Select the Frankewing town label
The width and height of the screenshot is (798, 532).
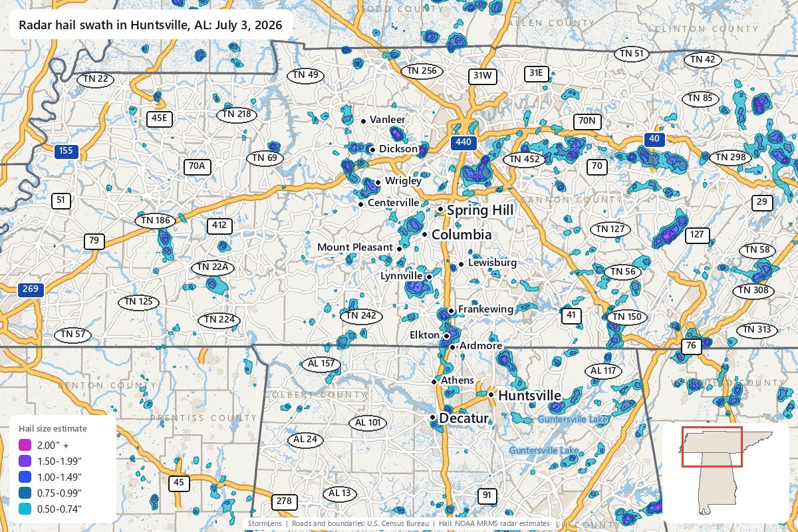point(485,309)
